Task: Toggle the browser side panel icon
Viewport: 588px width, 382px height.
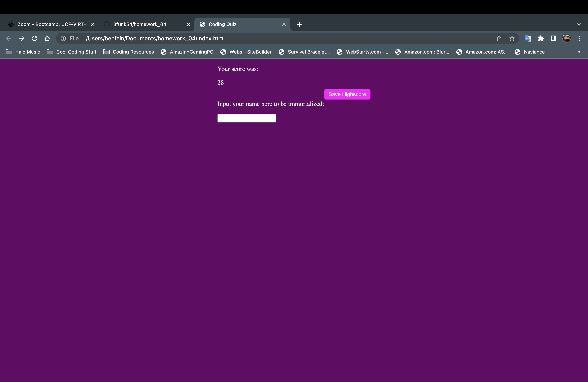Action: click(553, 39)
